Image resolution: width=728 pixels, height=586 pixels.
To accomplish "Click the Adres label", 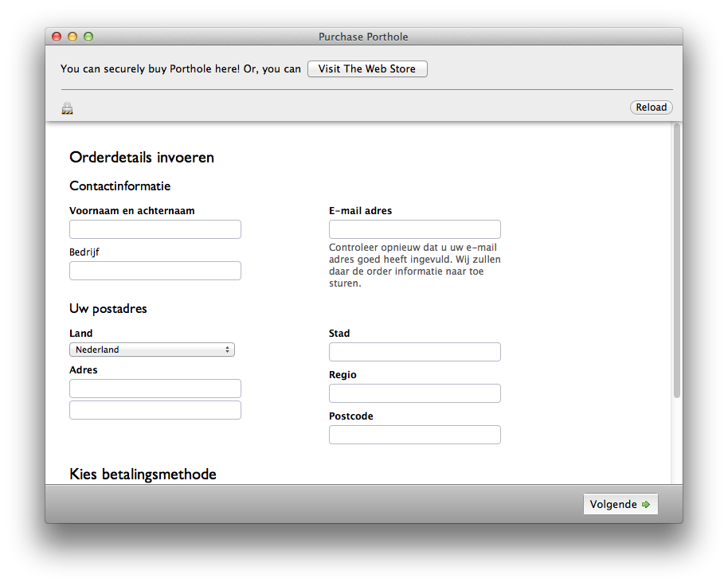I will tap(83, 369).
